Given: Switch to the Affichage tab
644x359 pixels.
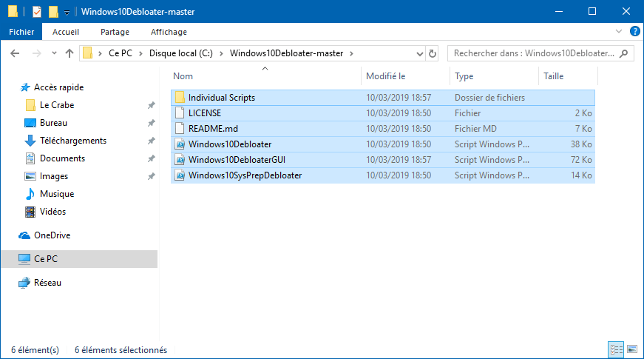Looking at the screenshot, I should (x=169, y=32).
